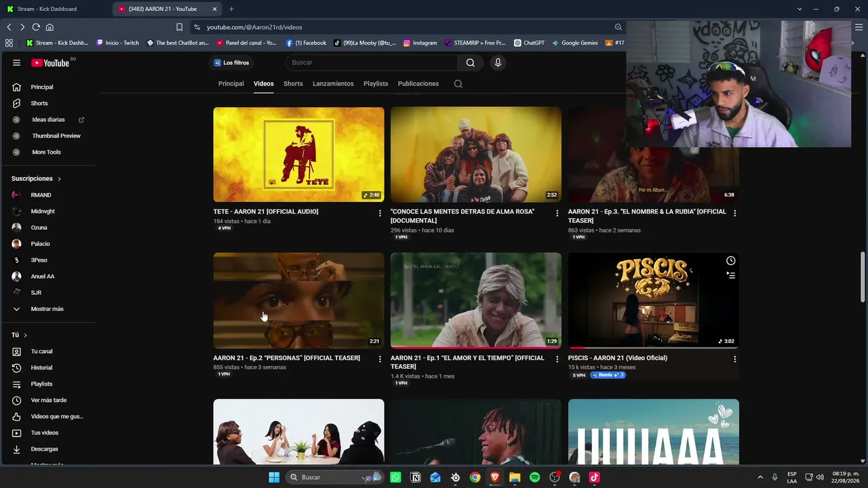Search within channel using magnifier icon
The height and width of the screenshot is (488, 868).
click(458, 84)
